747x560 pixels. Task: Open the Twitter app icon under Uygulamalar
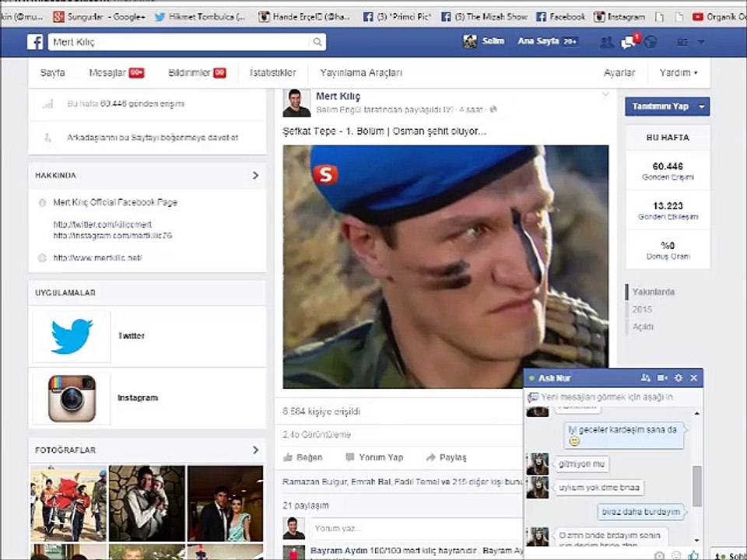[x=72, y=336]
